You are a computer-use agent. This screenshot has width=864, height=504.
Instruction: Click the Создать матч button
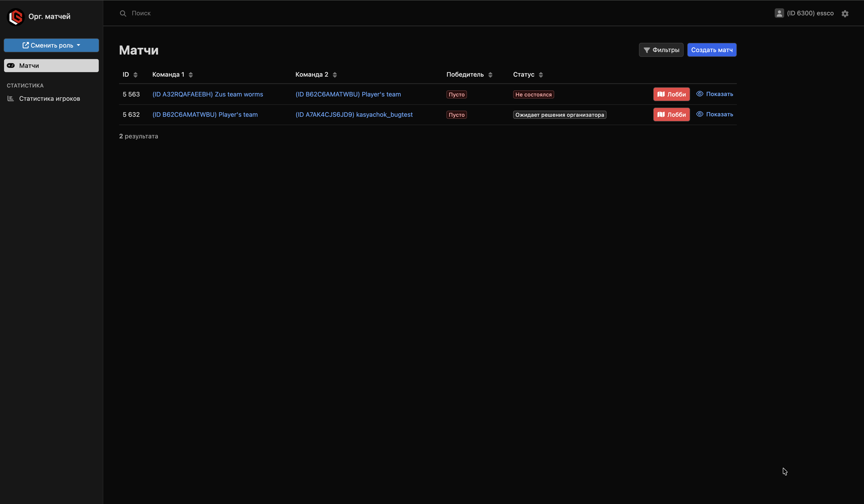point(711,50)
